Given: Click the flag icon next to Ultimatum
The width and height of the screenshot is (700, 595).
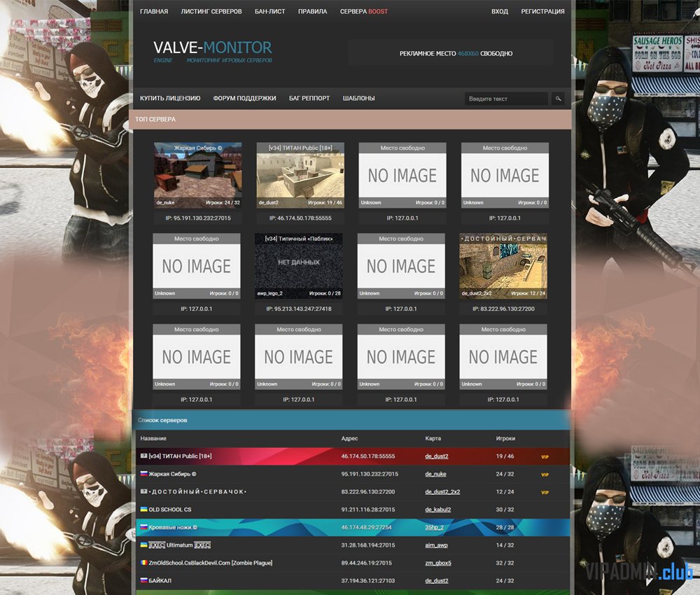Looking at the screenshot, I should (143, 545).
